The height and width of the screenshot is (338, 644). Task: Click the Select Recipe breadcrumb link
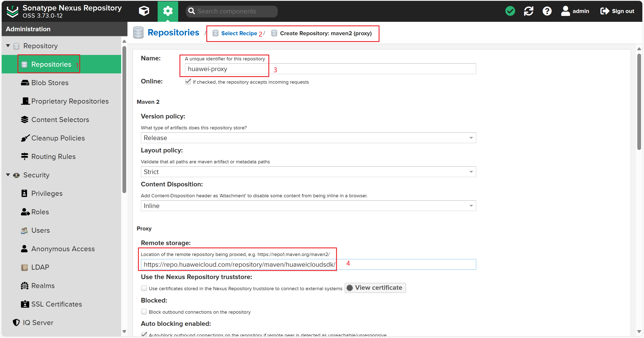tap(239, 33)
